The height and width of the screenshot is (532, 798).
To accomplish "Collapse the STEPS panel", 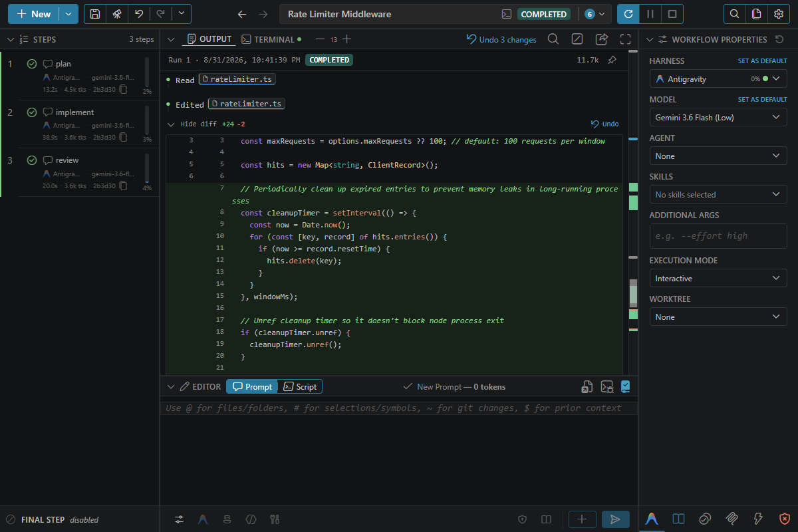I will [10, 39].
